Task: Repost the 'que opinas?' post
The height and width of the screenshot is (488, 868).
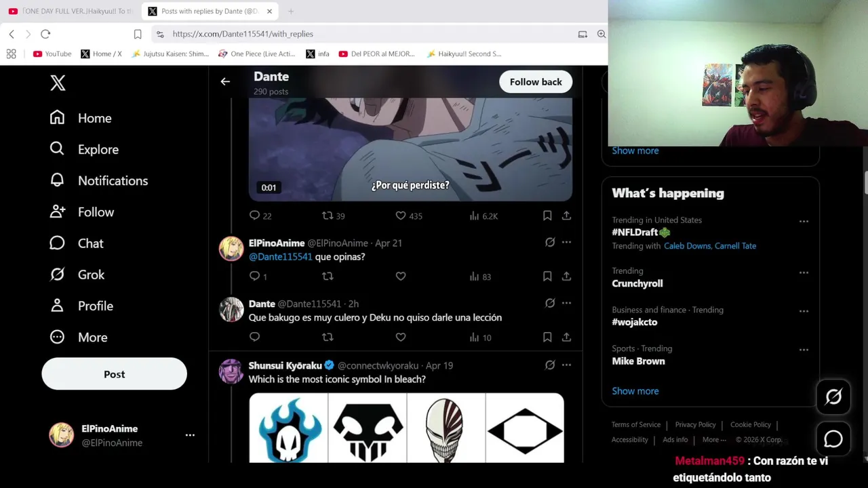Action: (328, 276)
